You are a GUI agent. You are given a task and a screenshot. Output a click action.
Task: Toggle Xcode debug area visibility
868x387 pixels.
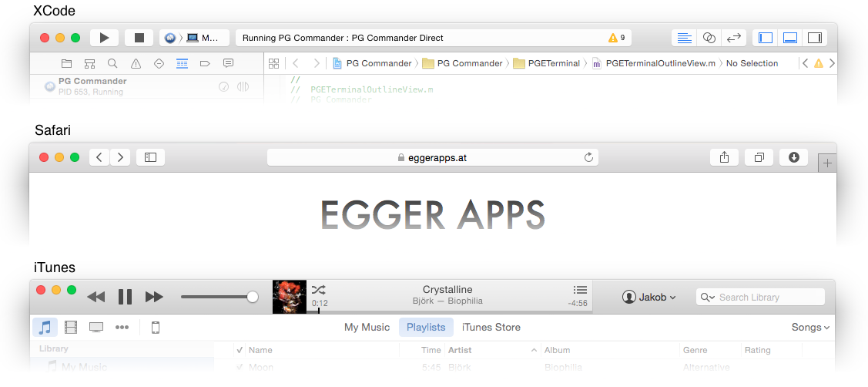(x=790, y=38)
